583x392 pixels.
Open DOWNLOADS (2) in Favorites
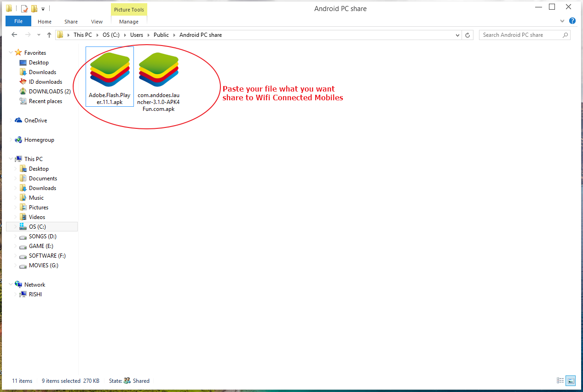coord(50,92)
